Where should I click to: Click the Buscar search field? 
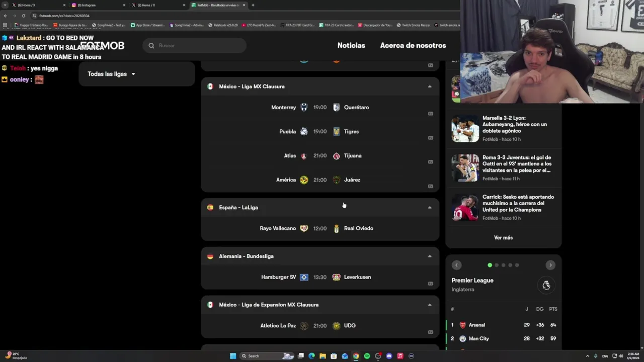tap(194, 45)
